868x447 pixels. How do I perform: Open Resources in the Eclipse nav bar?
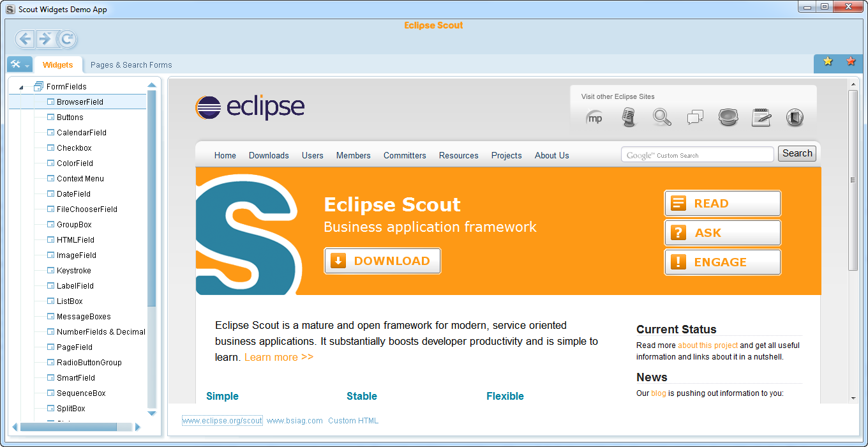tap(459, 155)
